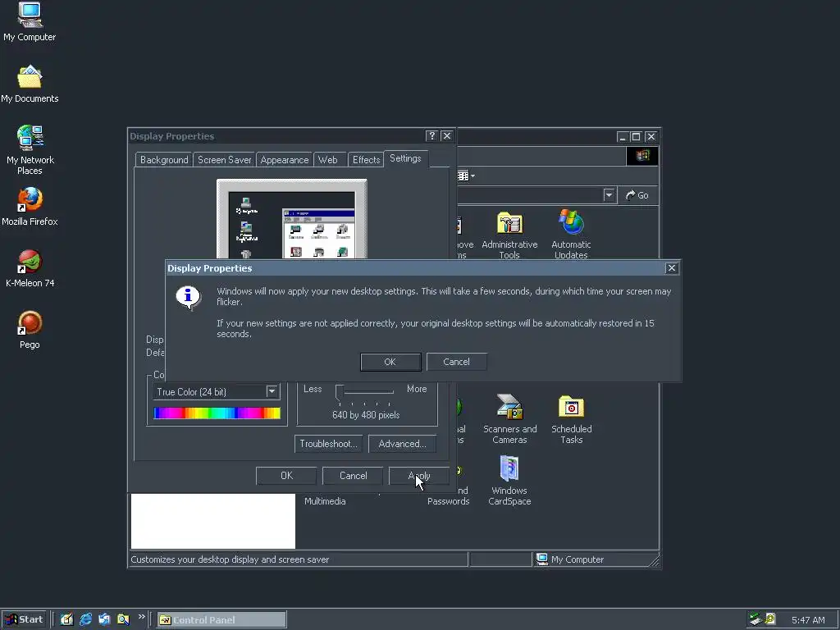Click the Apply button
Screen dimensions: 840x630
click(419, 476)
